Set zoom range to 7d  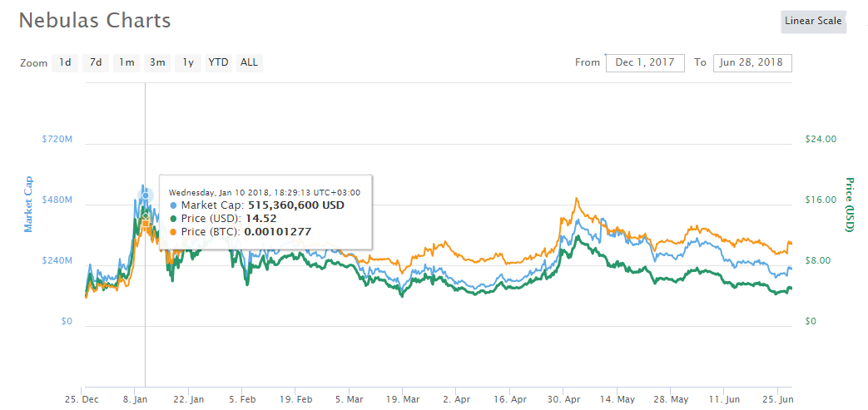[x=96, y=62]
